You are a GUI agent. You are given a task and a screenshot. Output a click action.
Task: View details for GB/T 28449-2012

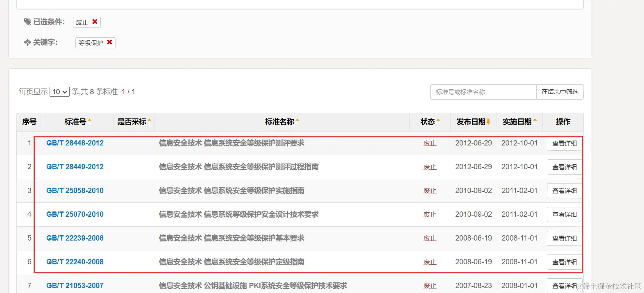pos(565,167)
